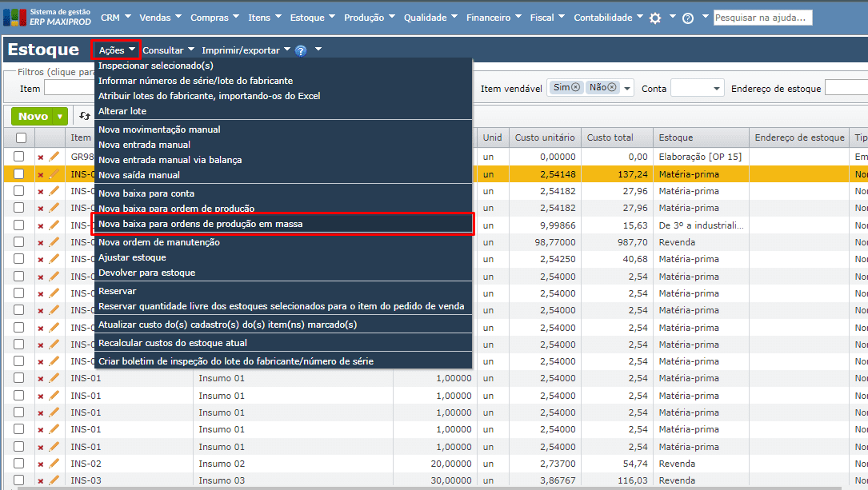Click edit pencil on the INS-02 row
The width and height of the screenshot is (868, 490).
pos(54,464)
